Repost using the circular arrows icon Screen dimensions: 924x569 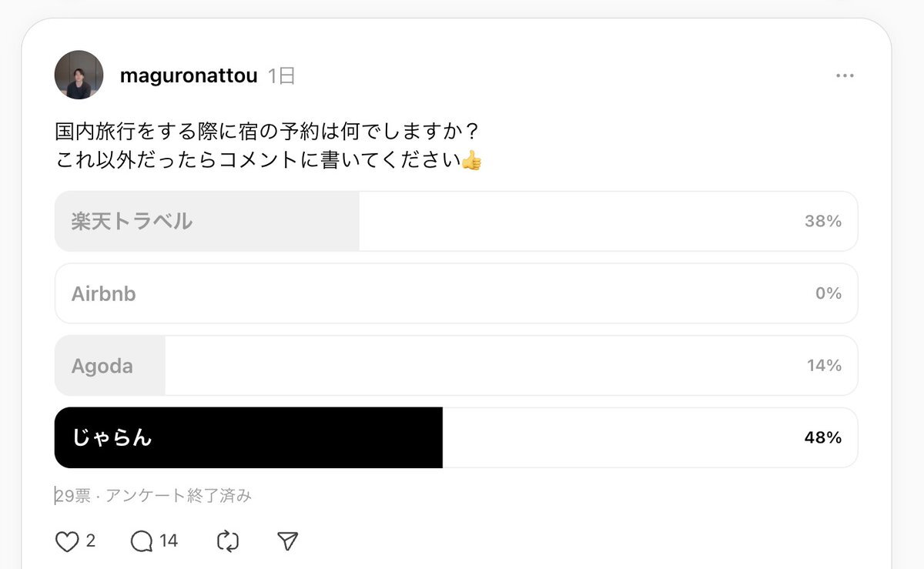pyautogui.click(x=228, y=541)
